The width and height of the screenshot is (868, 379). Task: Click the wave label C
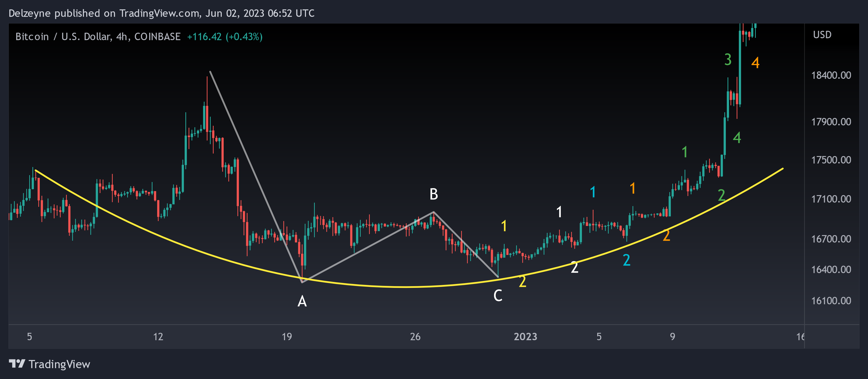(498, 296)
